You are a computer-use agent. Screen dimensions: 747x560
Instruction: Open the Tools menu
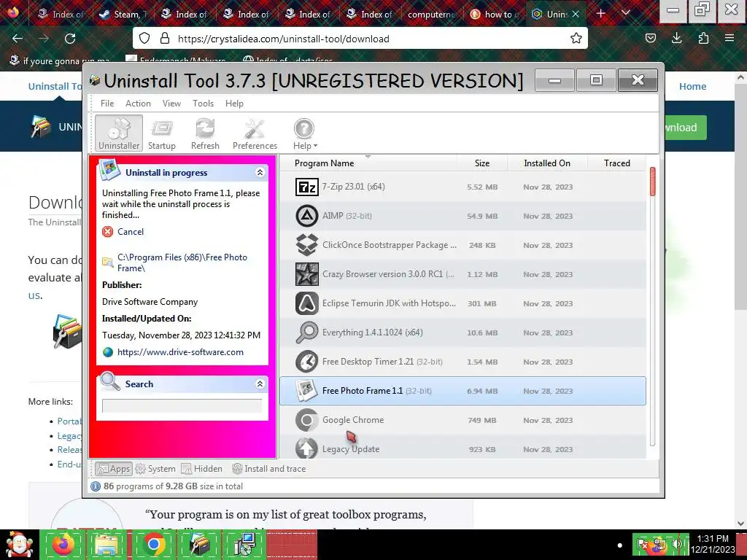(x=203, y=104)
